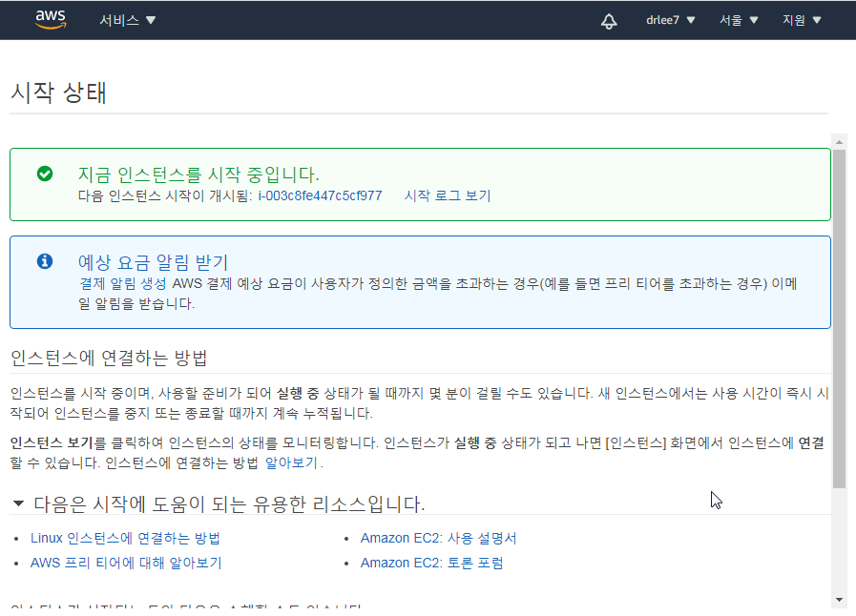This screenshot has width=856, height=616.
Task: Click the green success checkmark icon
Action: [45, 174]
